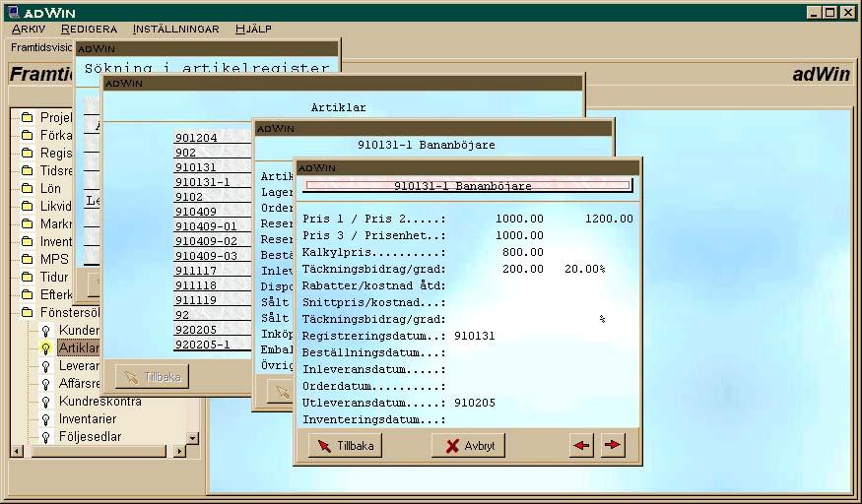Click the Markn folder icon in tree
The height and width of the screenshot is (504, 862).
27,223
